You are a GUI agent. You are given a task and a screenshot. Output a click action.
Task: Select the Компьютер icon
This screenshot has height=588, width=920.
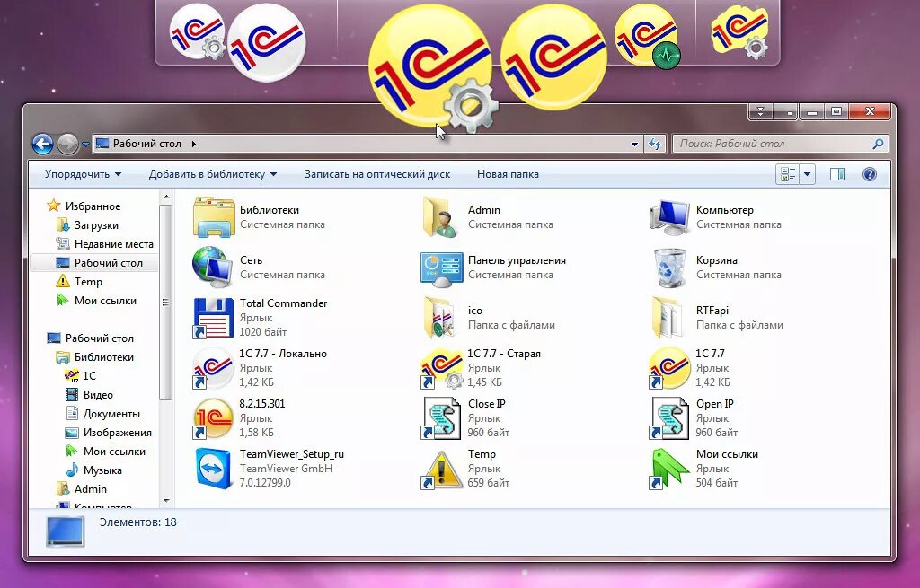669,217
